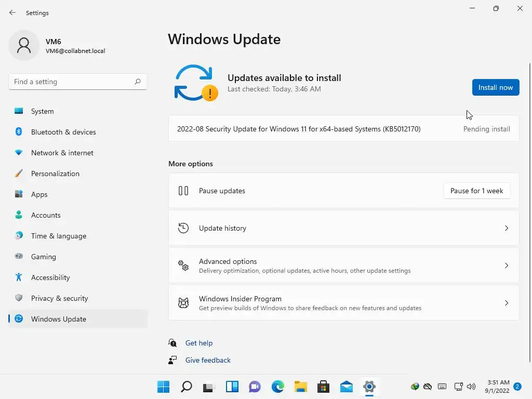The width and height of the screenshot is (532, 399).
Task: Launch Microsoft Edge from taskbar
Action: (277, 387)
